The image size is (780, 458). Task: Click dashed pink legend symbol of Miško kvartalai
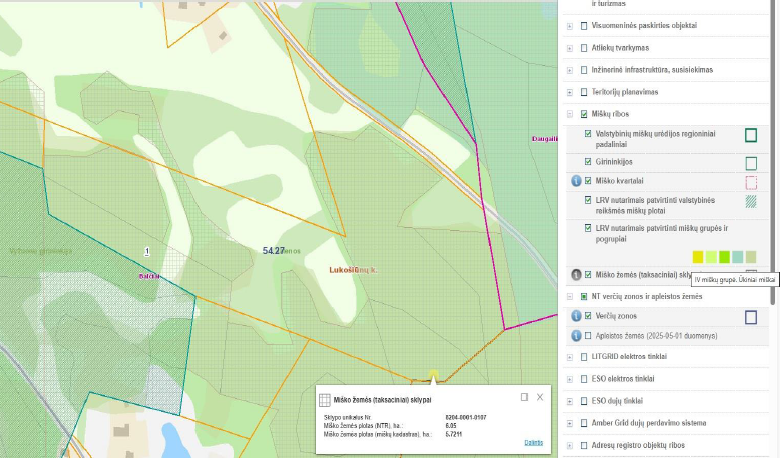(751, 183)
